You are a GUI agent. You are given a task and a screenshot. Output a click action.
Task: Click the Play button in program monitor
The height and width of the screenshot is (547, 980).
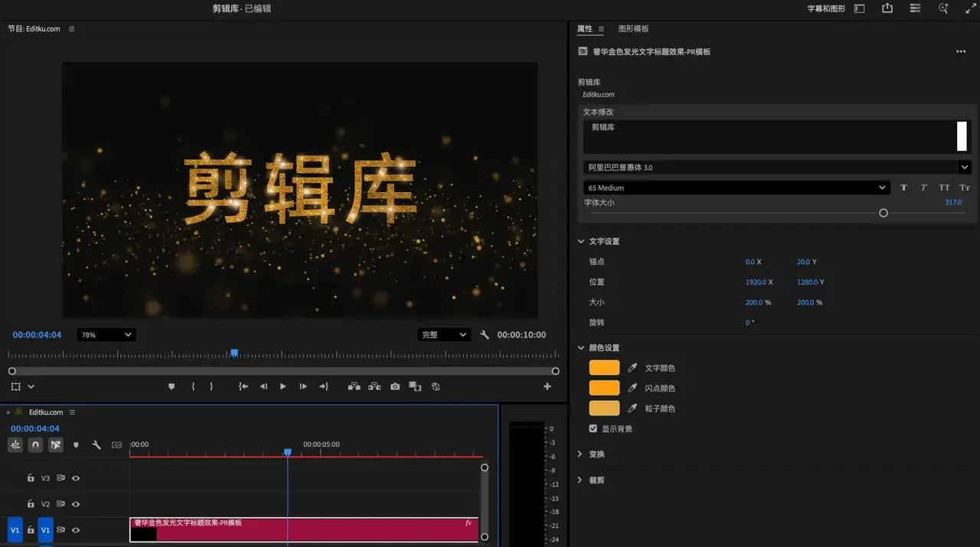(x=283, y=386)
